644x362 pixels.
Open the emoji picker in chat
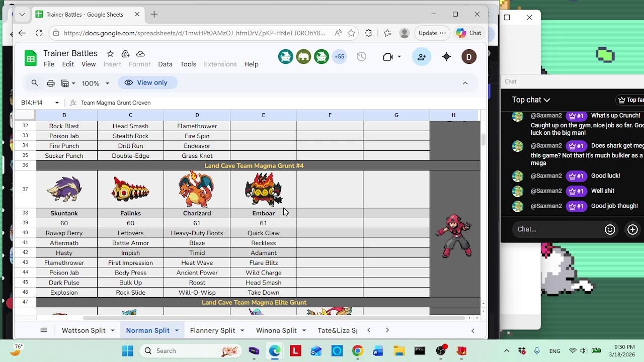[x=610, y=229]
